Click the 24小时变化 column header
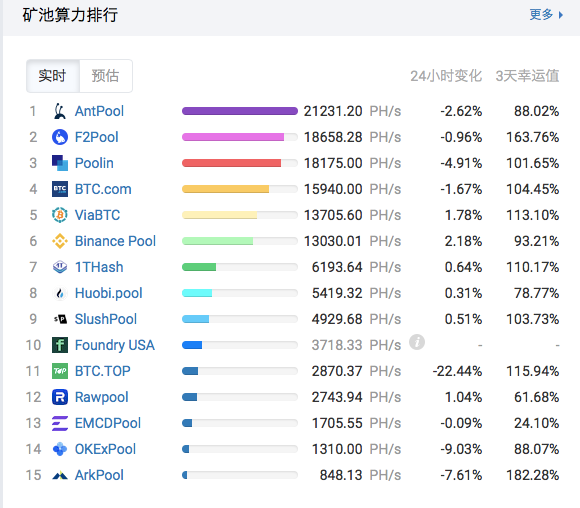 [446, 76]
